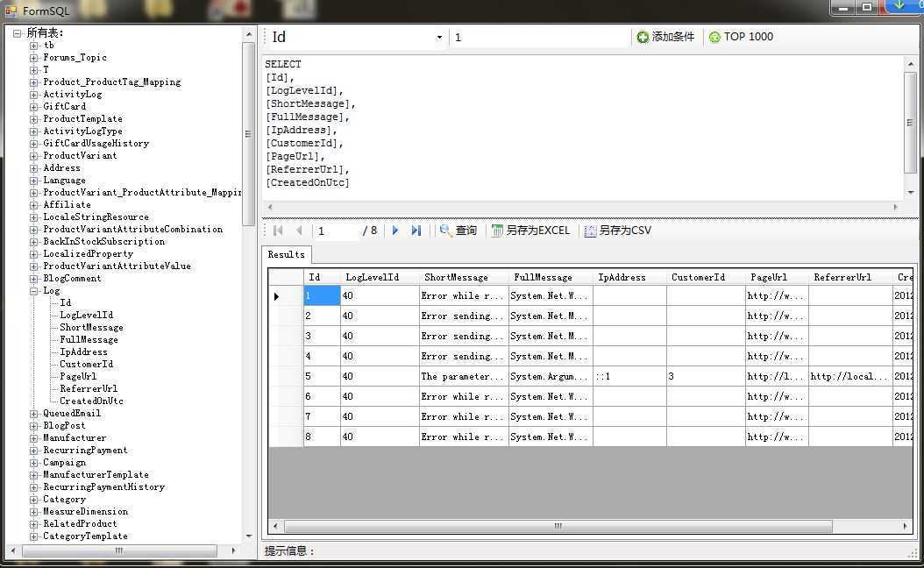The width and height of the screenshot is (924, 568).
Task: Click 'The parameter...' cell in row 5
Action: point(464,377)
